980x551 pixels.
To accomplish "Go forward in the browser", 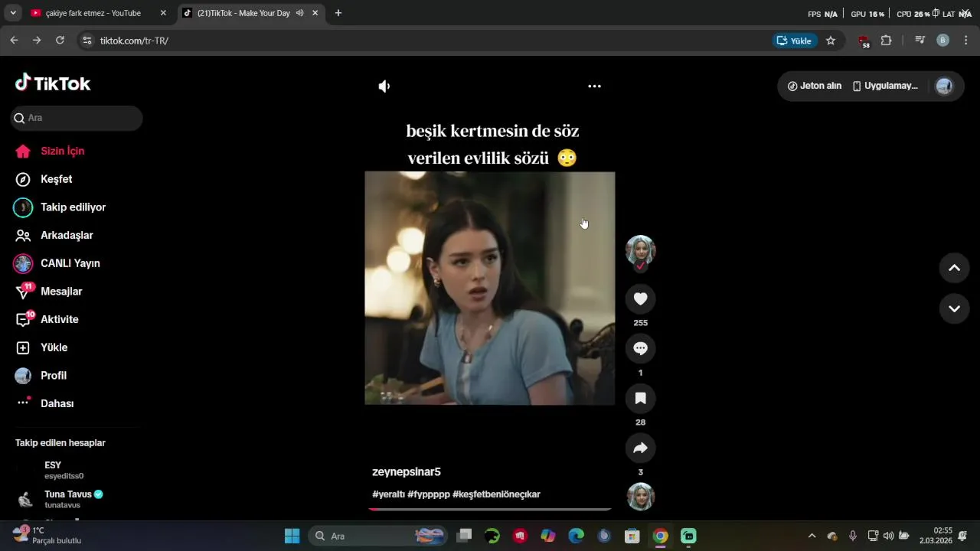I will point(37,41).
